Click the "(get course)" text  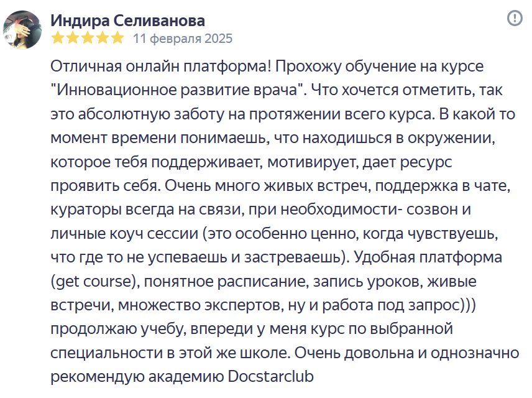[93, 280]
